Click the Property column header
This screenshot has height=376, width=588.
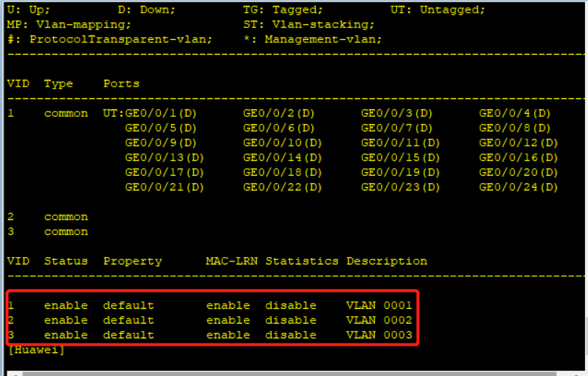132,261
